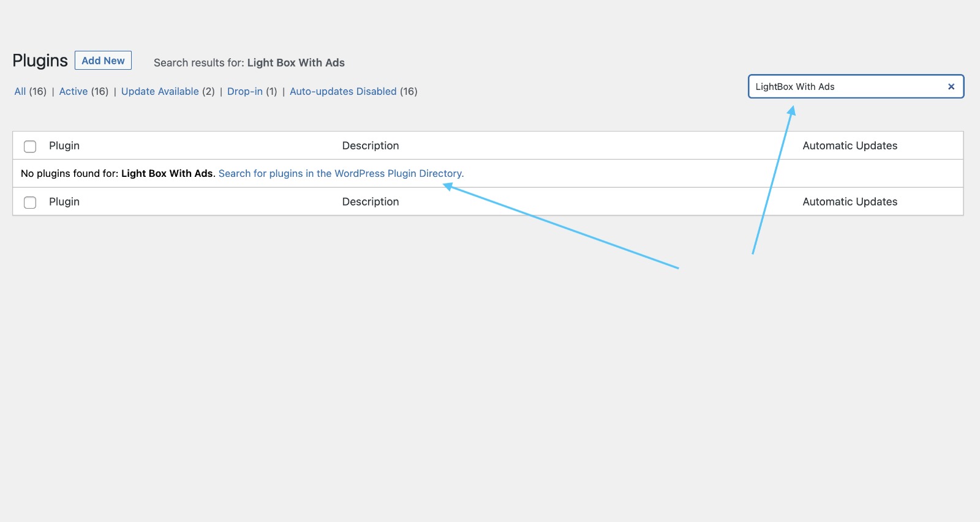Screen dimensions: 980x522
Task: Click the footer Automatic Updates column label
Action: click(850, 202)
